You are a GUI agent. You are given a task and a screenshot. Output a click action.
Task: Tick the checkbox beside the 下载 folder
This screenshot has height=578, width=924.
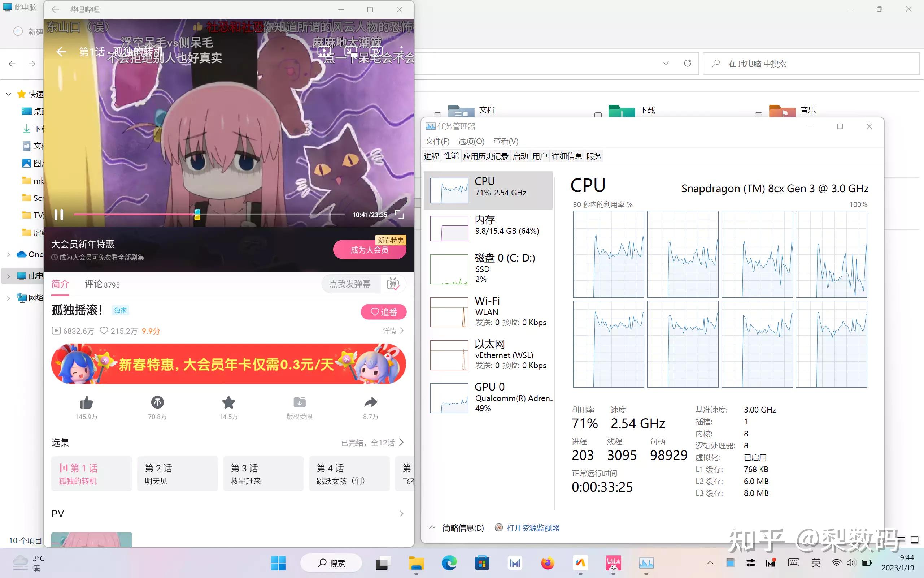click(x=598, y=115)
